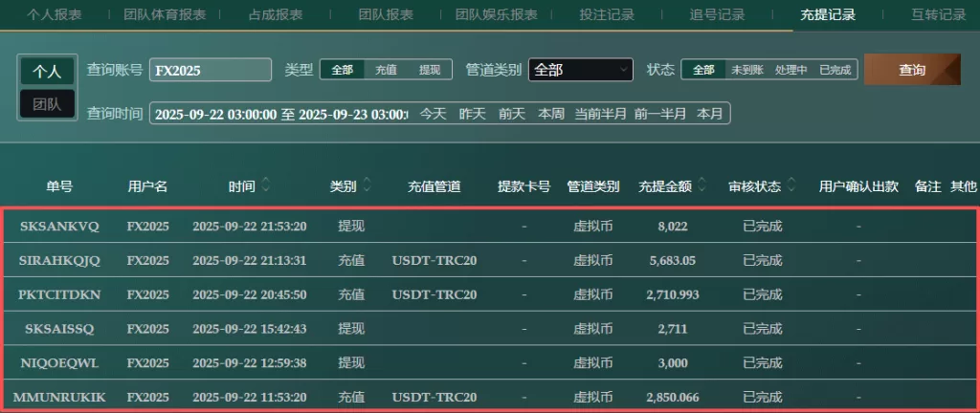Set 状态 filter to 处理中
The height and width of the screenshot is (413, 980).
click(x=791, y=70)
